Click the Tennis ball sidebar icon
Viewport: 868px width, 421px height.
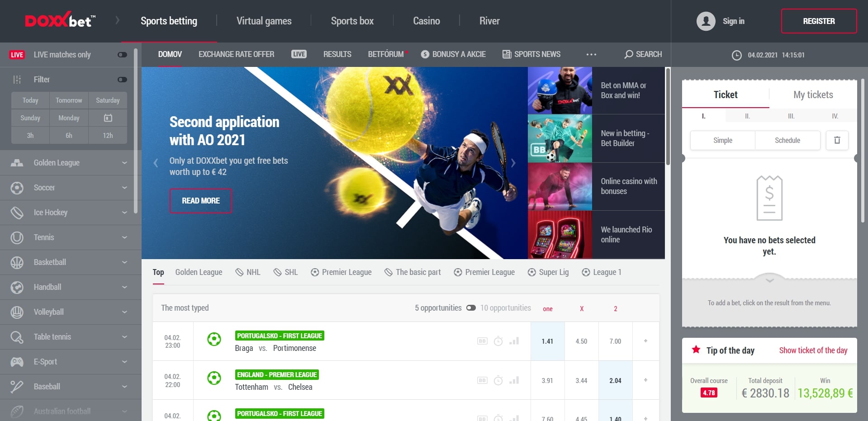pos(17,237)
